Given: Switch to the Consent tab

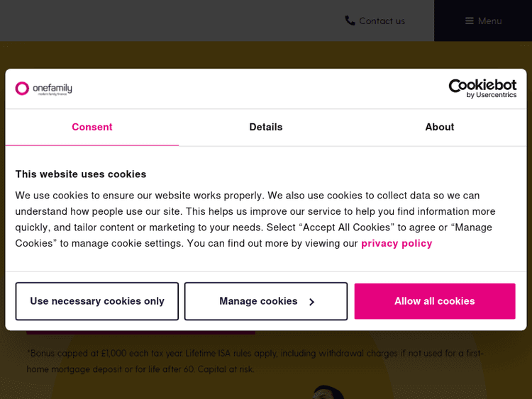Looking at the screenshot, I should 92,127.
